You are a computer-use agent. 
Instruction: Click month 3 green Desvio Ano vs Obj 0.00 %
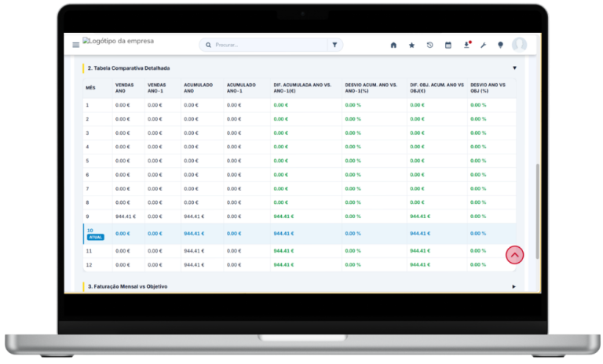click(478, 133)
